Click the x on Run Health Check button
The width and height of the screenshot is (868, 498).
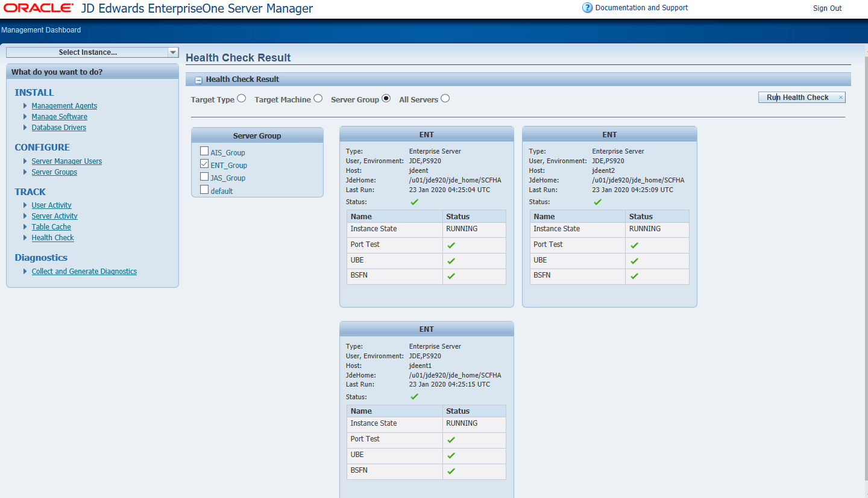pyautogui.click(x=840, y=98)
